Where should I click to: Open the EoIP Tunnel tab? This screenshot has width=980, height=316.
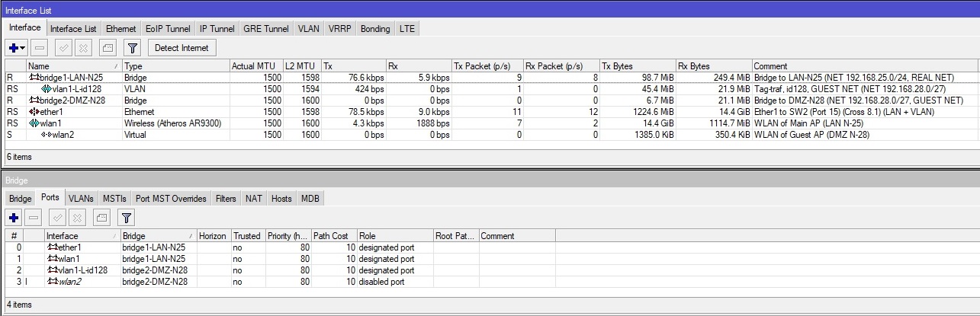coord(168,29)
